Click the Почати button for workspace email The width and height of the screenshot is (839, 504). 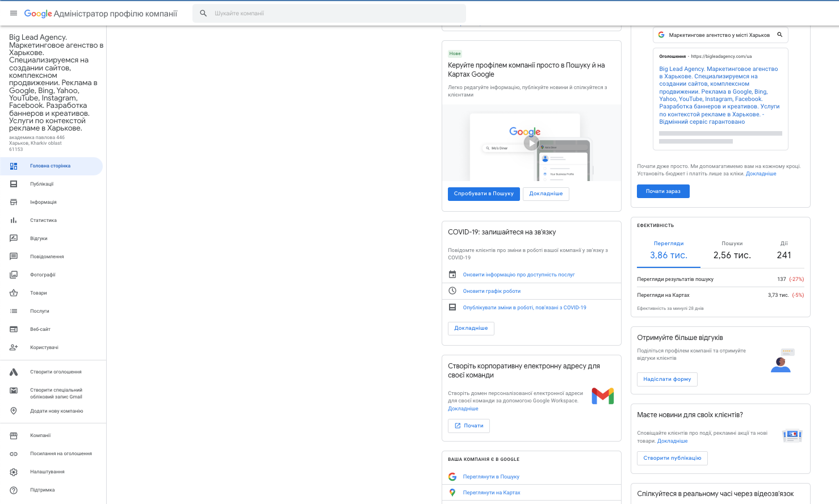coord(469,426)
